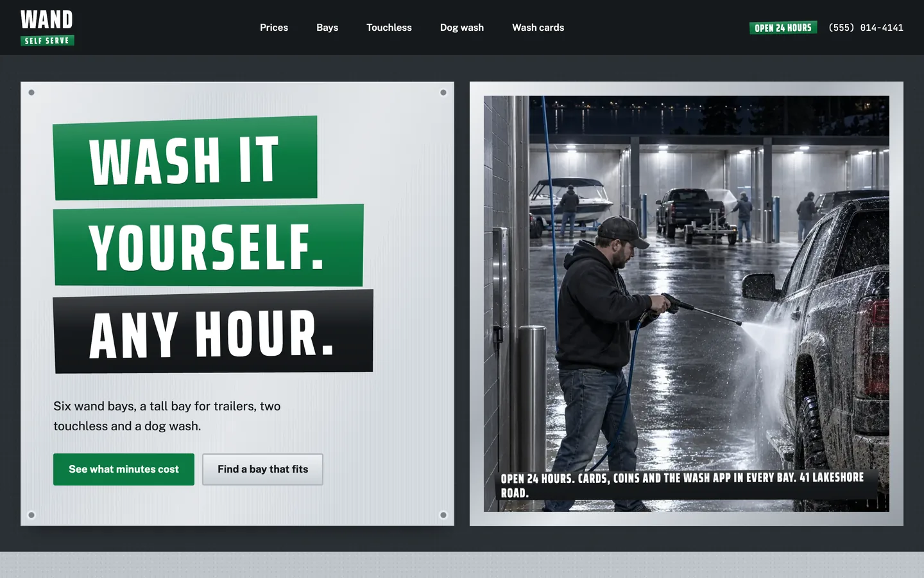
Task: Go to the Bays section
Action: tap(327, 28)
